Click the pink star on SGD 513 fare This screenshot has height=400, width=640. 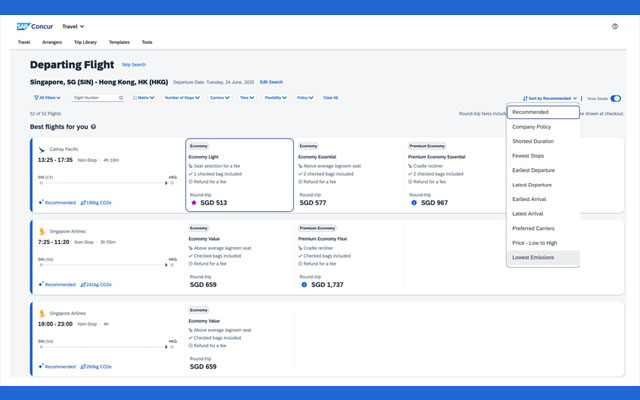194,203
